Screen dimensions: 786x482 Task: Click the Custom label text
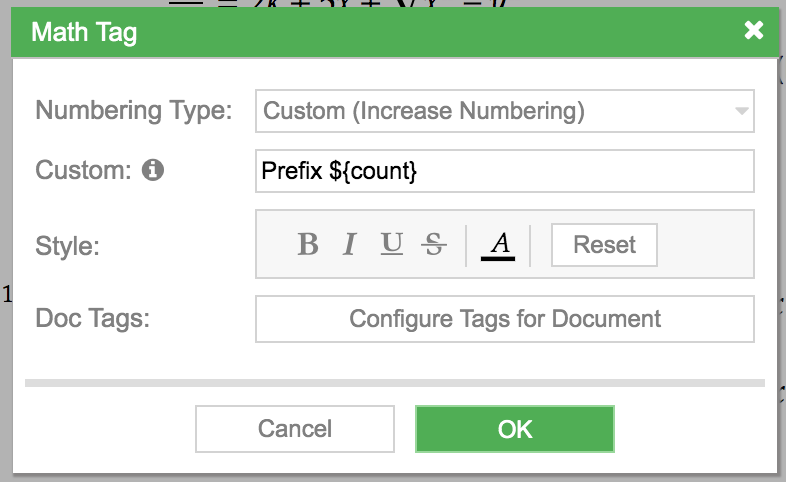83,170
